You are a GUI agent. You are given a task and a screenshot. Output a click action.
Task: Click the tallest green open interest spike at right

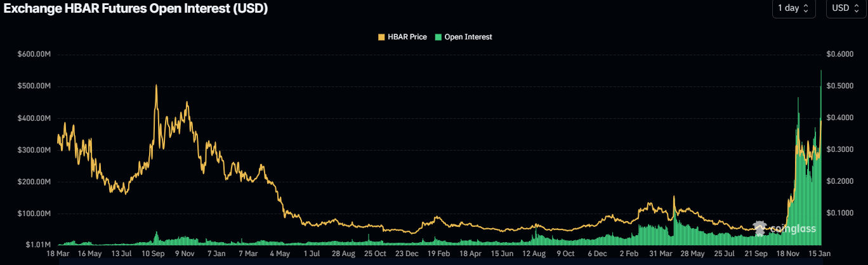821,71
